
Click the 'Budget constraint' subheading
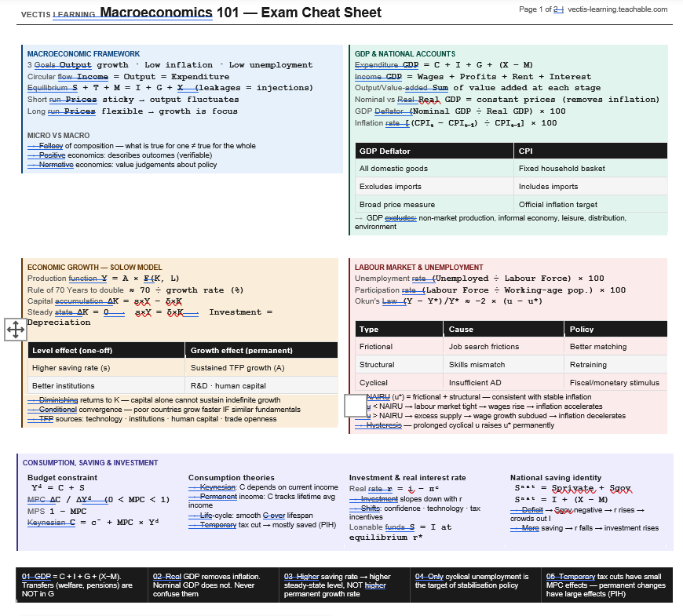coord(62,478)
